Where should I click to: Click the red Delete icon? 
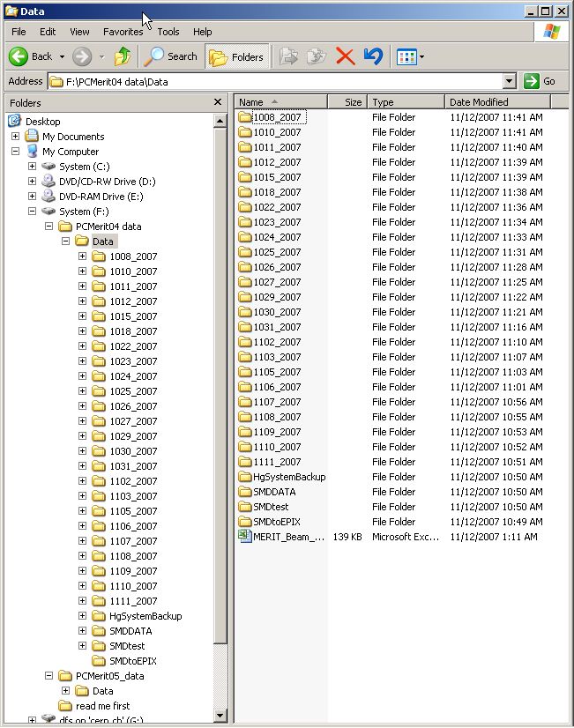click(345, 56)
